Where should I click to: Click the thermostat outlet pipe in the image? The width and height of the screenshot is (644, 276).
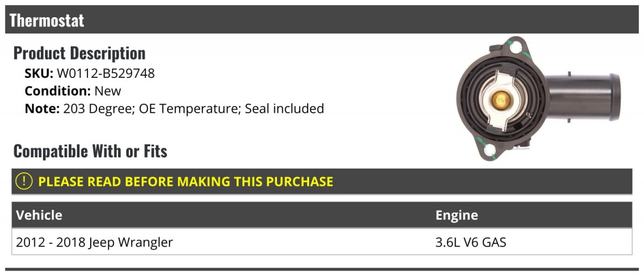(x=585, y=98)
